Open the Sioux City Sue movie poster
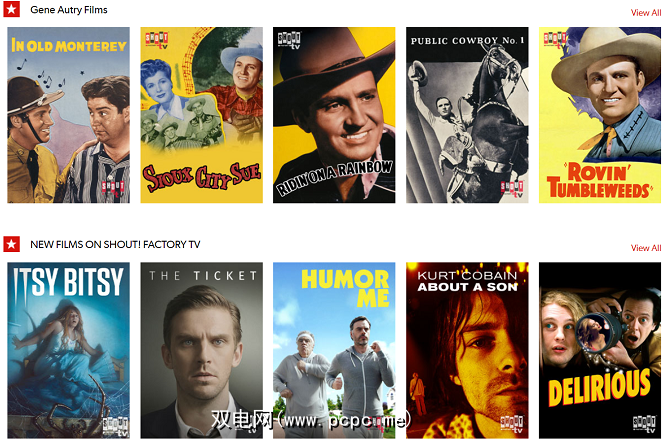 (x=202, y=115)
